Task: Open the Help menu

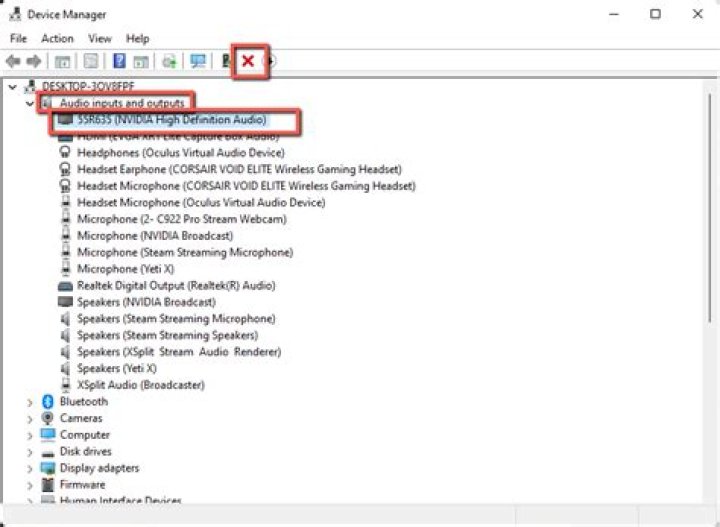Action: coord(137,39)
